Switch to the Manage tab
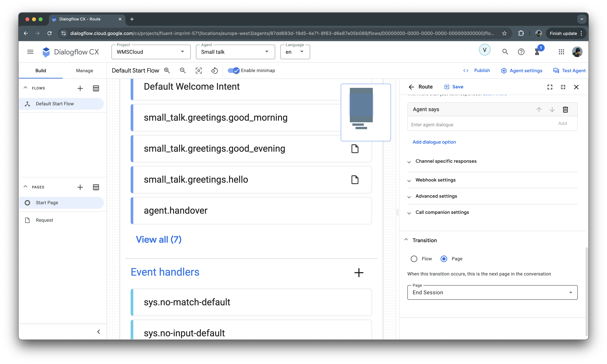This screenshot has width=607, height=364. pos(84,71)
